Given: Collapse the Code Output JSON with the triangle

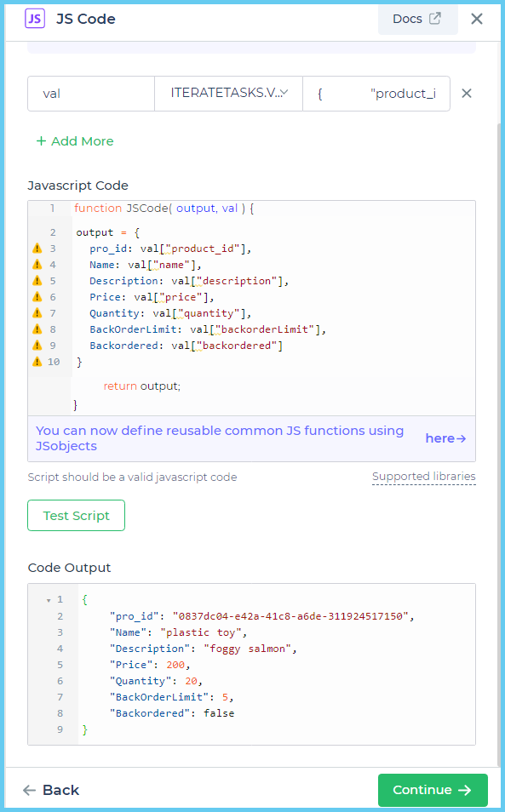Looking at the screenshot, I should (x=49, y=599).
